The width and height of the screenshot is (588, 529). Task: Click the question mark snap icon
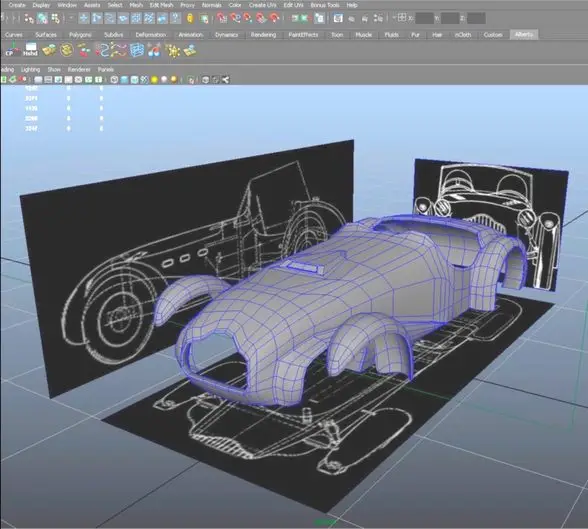click(175, 18)
